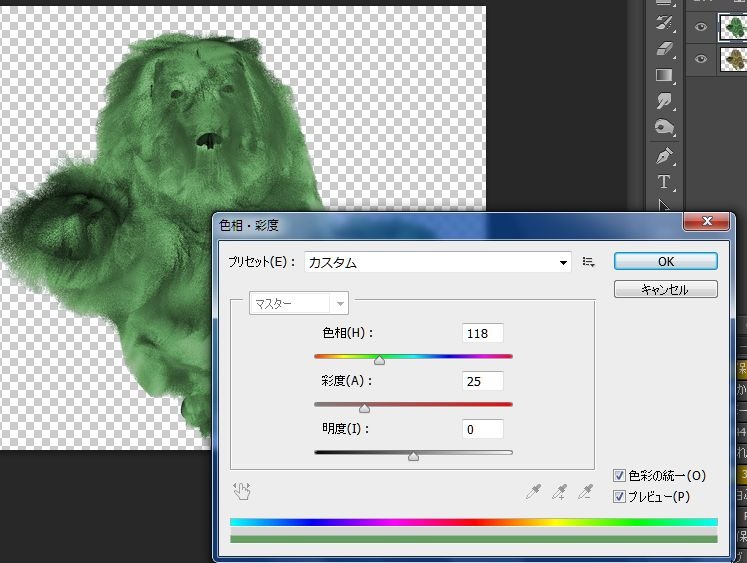Hide the yellow dog layer
Screen dimensions: 747x563
click(x=701, y=59)
